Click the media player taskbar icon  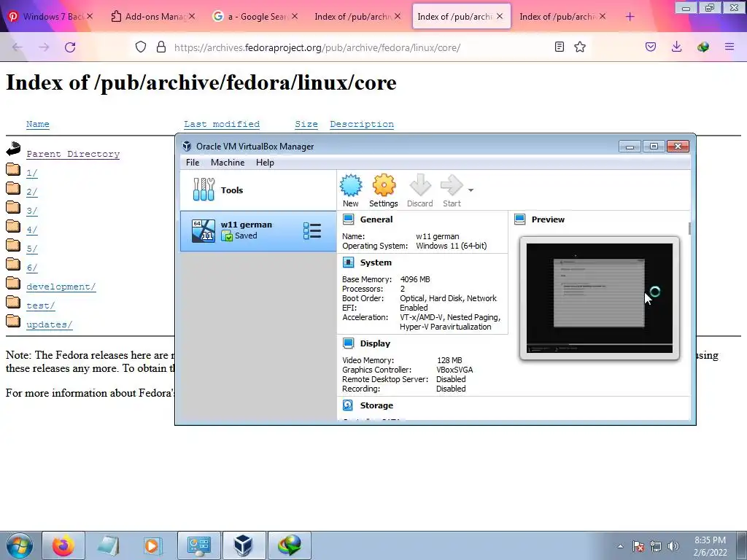click(152, 545)
